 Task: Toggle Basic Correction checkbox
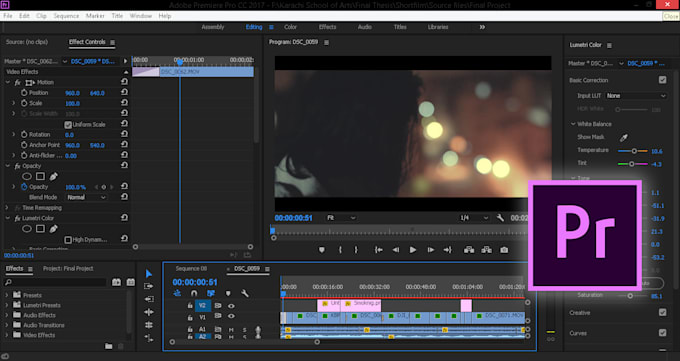663,80
